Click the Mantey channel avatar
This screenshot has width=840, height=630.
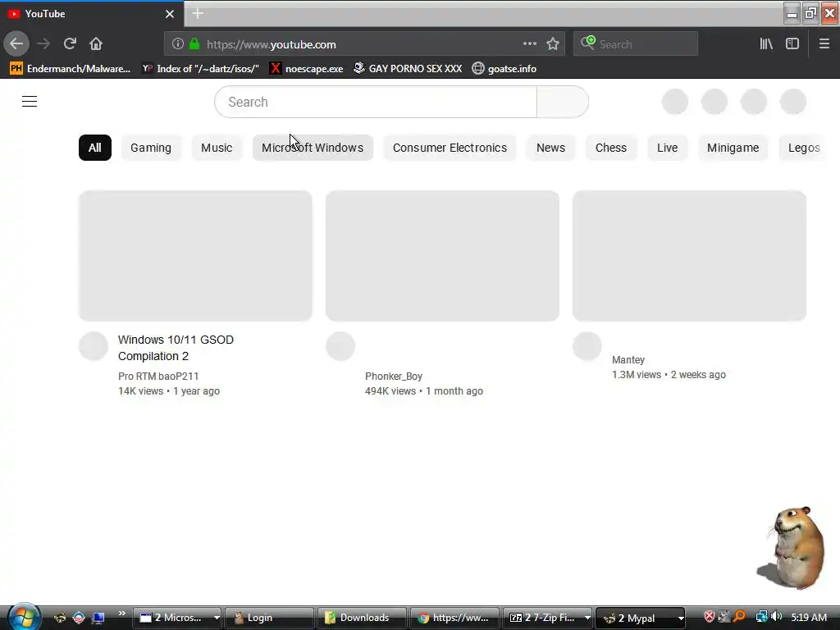(587, 346)
